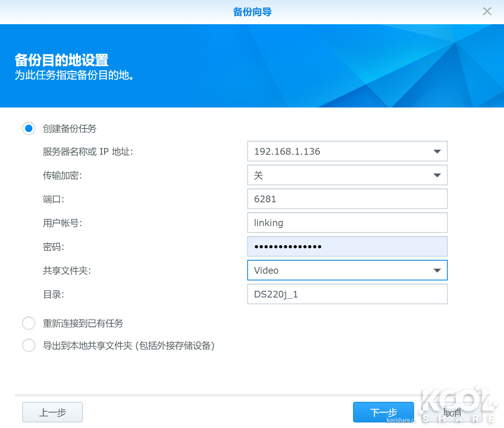Close the 备份向导 wizard window
Image resolution: width=504 pixels, height=428 pixels.
coord(487,12)
